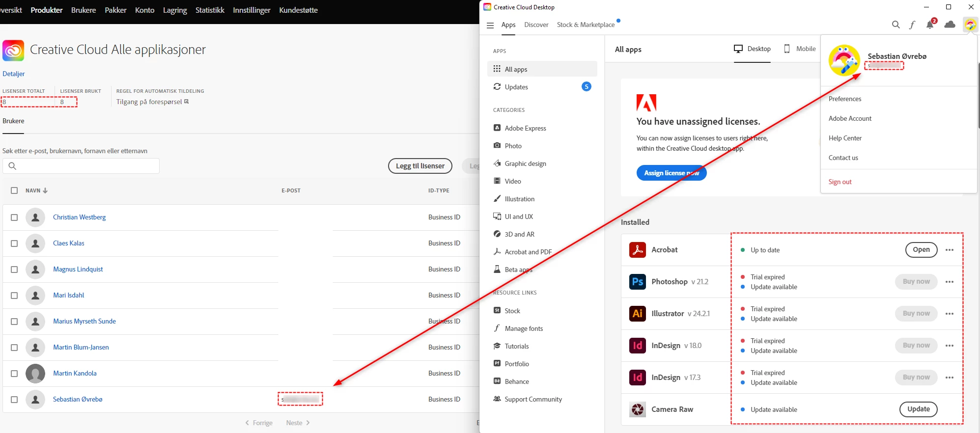Open more options for Photoshop
Image resolution: width=980 pixels, height=433 pixels.
(x=950, y=282)
